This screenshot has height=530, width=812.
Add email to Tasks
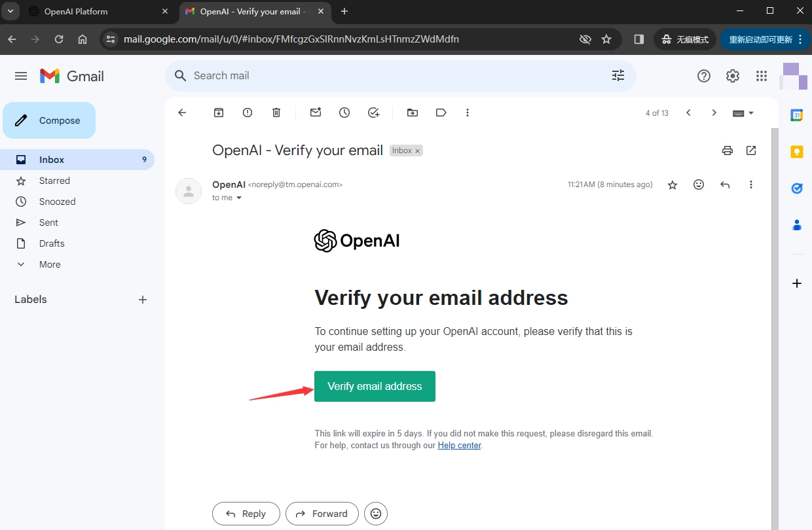tap(374, 113)
